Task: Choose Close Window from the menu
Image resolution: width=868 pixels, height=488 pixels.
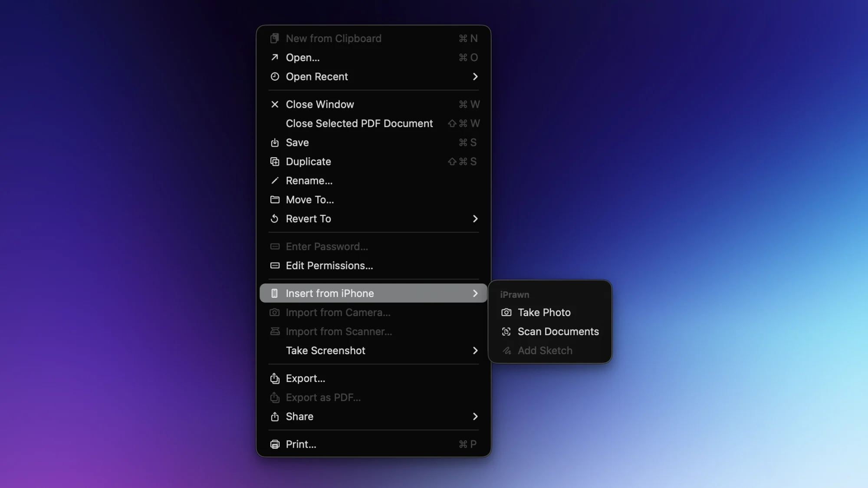Action: [x=374, y=104]
